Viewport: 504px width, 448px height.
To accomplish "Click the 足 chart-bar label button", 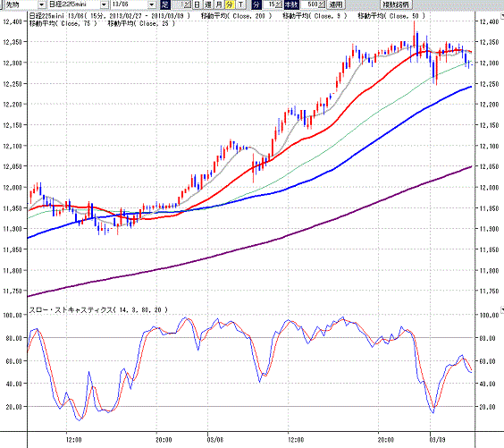I will click(165, 4).
